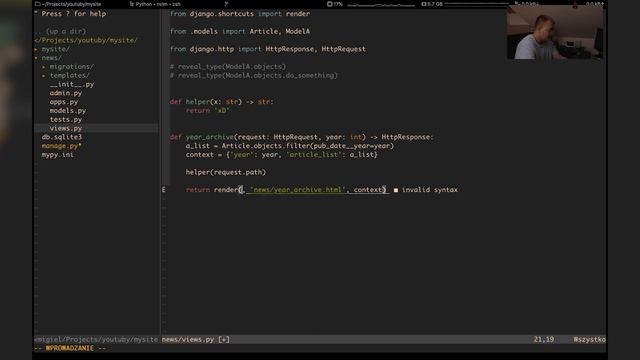Open manage.py* in file tree
The width and height of the screenshot is (640, 360).
(62, 146)
